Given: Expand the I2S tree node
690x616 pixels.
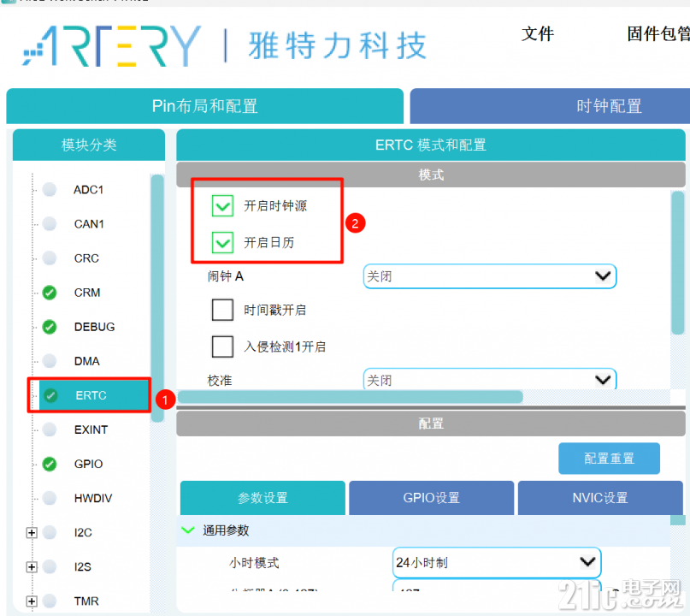Looking at the screenshot, I should pyautogui.click(x=32, y=566).
